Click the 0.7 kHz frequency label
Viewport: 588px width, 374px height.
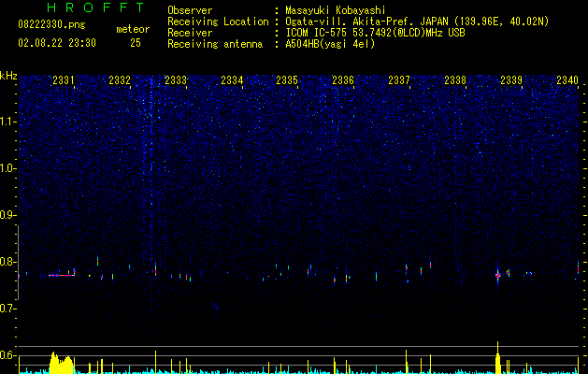coord(7,309)
